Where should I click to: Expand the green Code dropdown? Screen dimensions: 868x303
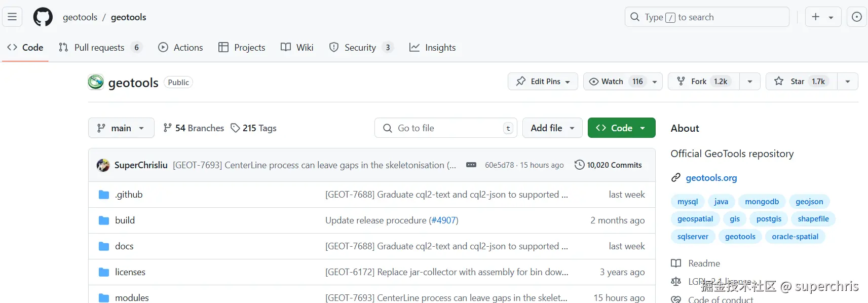click(621, 128)
